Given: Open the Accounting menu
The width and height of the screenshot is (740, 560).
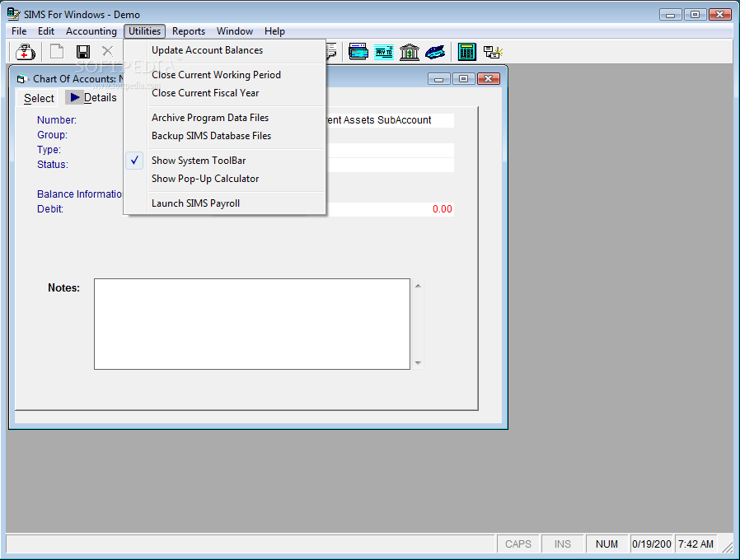Looking at the screenshot, I should pyautogui.click(x=91, y=31).
